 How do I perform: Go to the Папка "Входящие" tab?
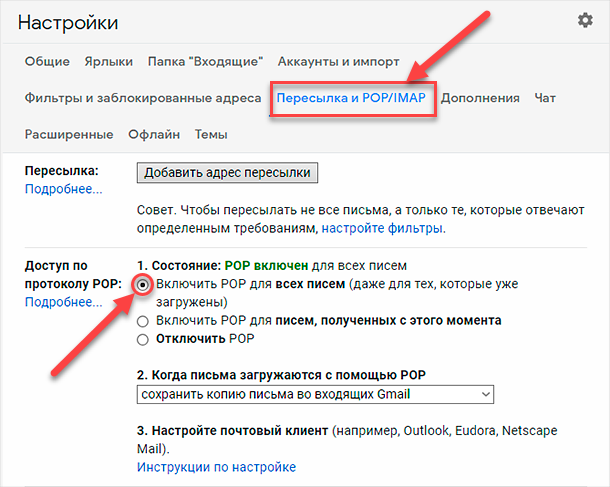(x=205, y=61)
